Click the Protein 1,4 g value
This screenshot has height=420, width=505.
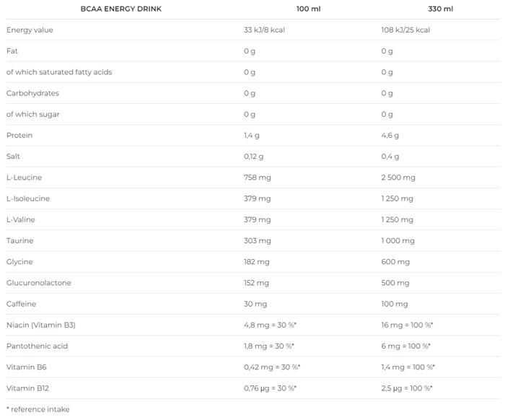252,135
